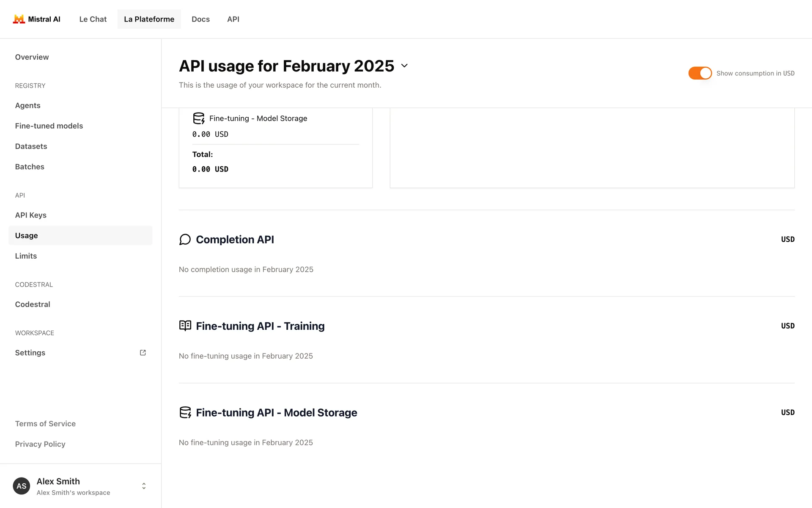Toggle Show consumption in USD switch
Viewport: 812px width, 508px height.
coord(700,73)
